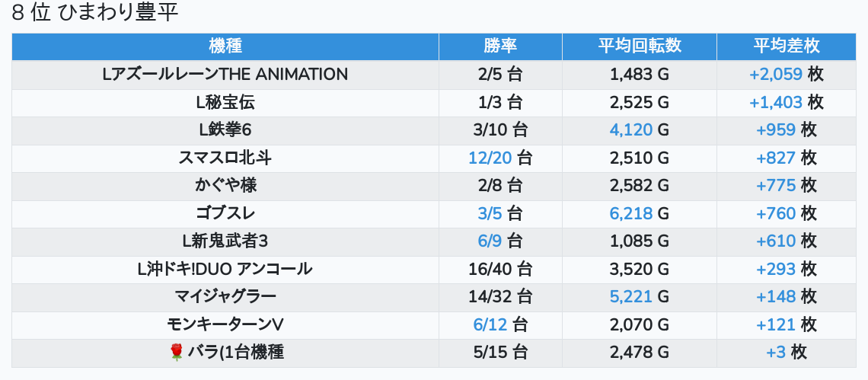The height and width of the screenshot is (380, 868).
Task: Click the 6,218 G average spins value
Action: click(631, 213)
